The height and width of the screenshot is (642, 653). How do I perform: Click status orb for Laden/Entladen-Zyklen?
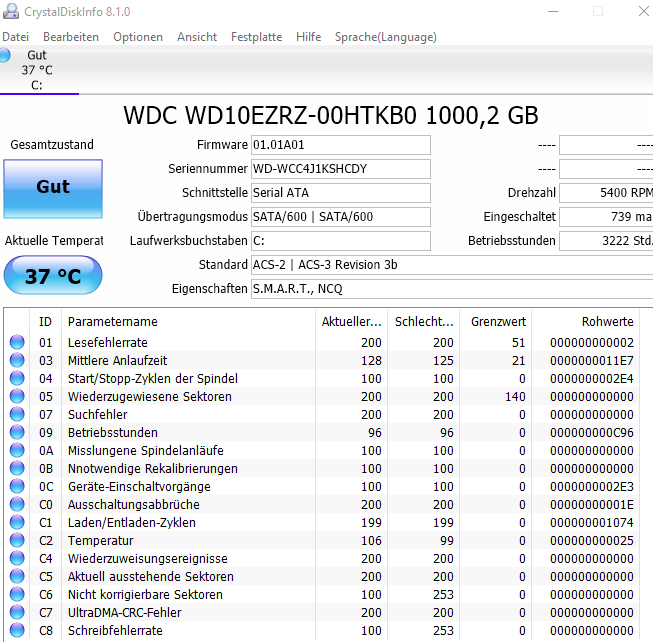[17, 522]
